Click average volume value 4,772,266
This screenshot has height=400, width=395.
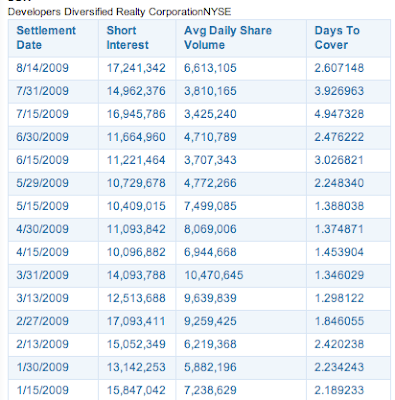pos(210,183)
